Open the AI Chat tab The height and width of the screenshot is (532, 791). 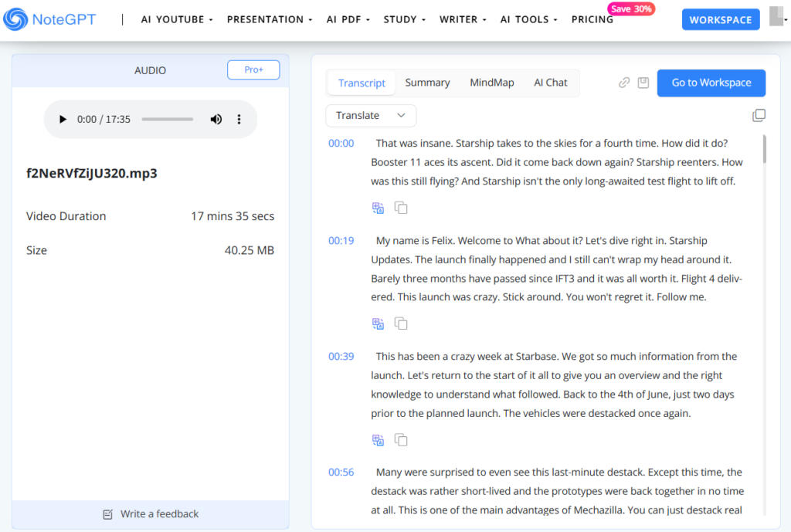(x=550, y=82)
